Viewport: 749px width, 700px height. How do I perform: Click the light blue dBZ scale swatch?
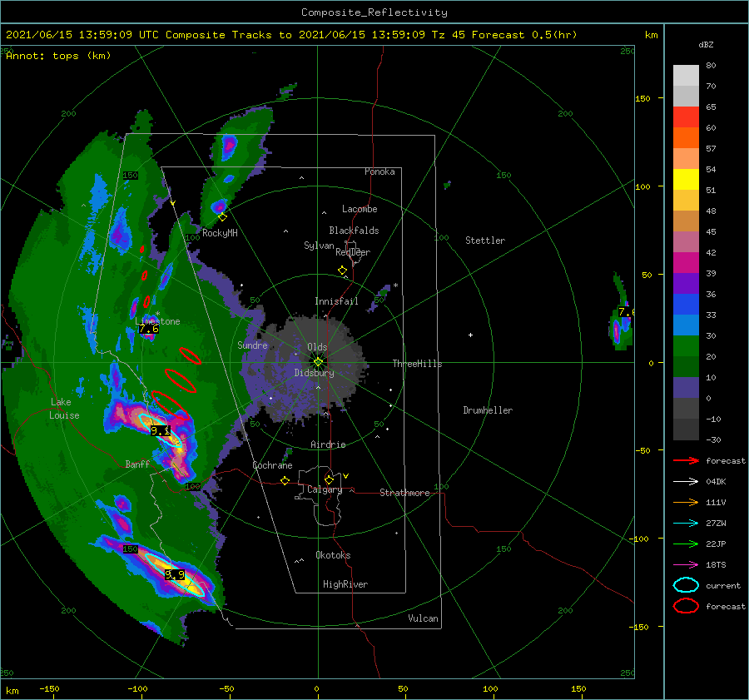pos(686,325)
